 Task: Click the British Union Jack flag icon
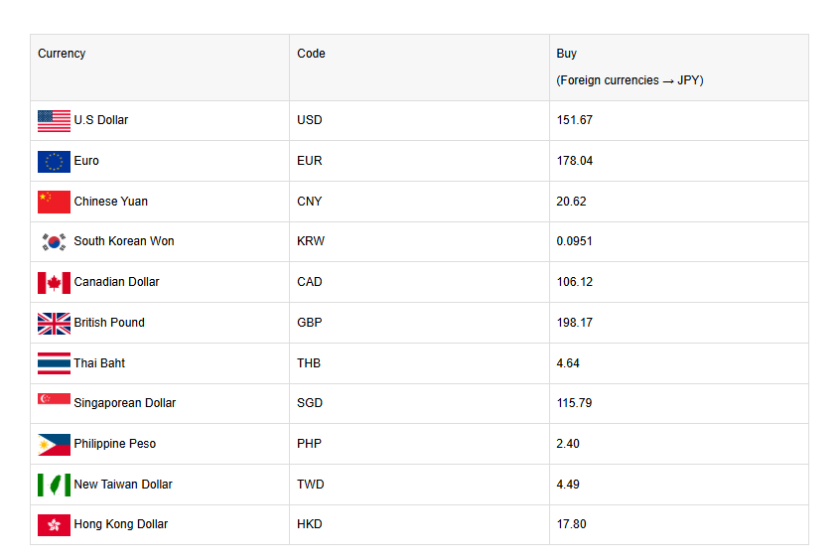[x=54, y=323]
